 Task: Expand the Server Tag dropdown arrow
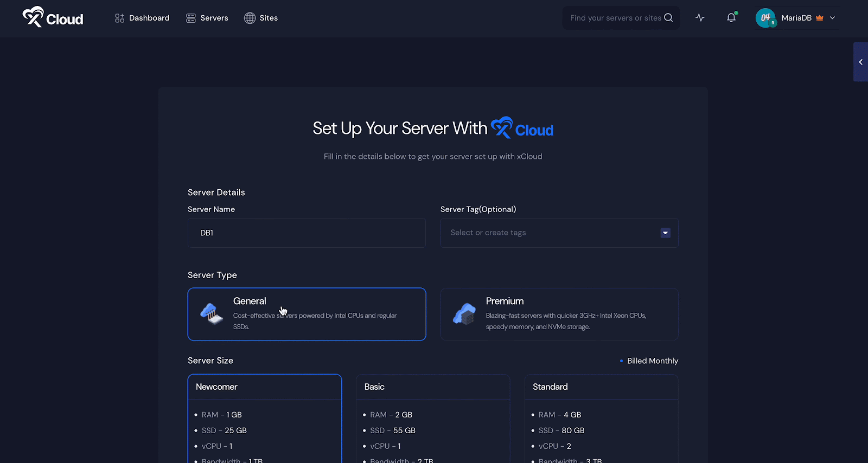tap(665, 233)
